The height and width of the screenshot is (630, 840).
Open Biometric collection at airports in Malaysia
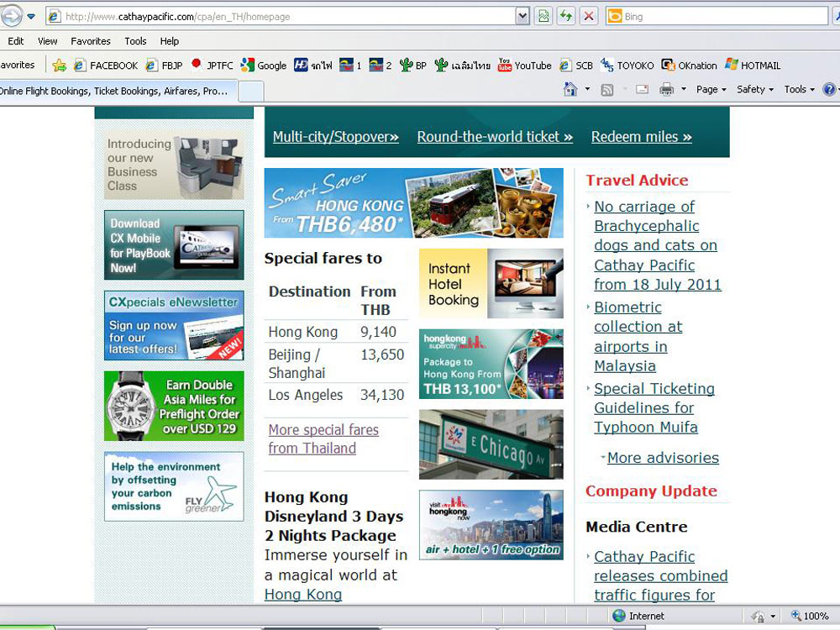point(638,337)
